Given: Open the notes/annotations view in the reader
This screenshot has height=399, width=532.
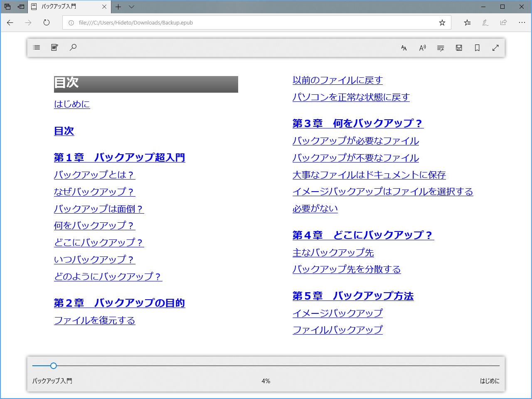Looking at the screenshot, I should point(54,47).
